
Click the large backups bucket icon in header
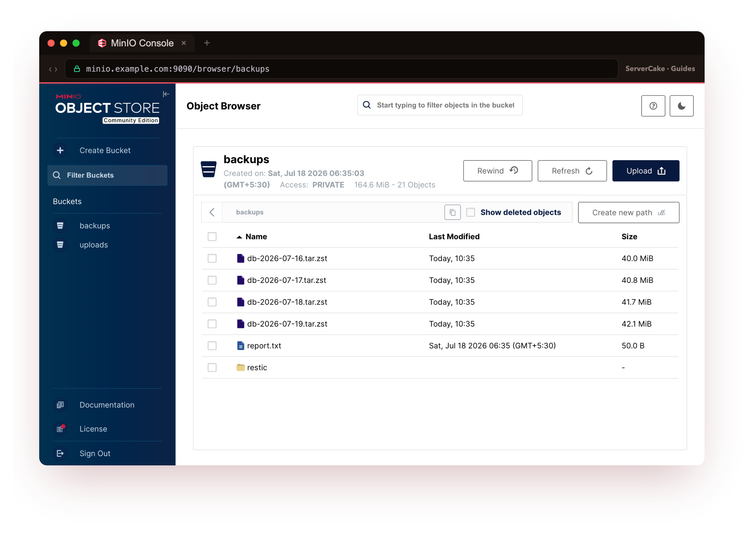(209, 169)
